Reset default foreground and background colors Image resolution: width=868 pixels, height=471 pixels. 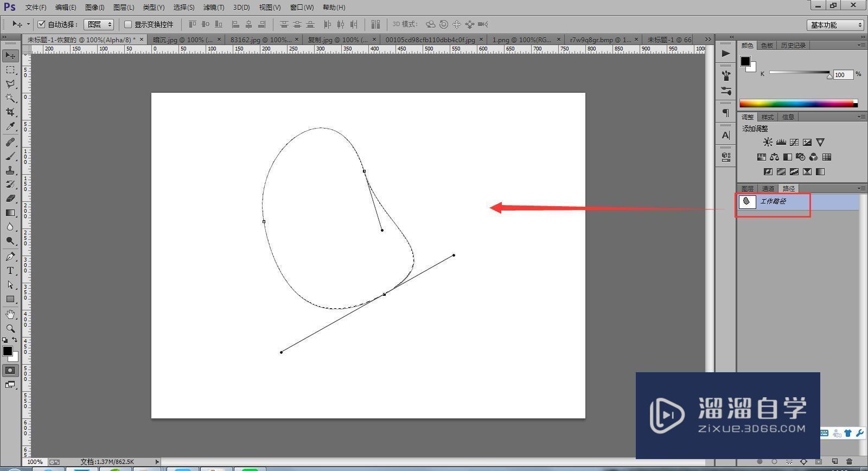click(5, 340)
